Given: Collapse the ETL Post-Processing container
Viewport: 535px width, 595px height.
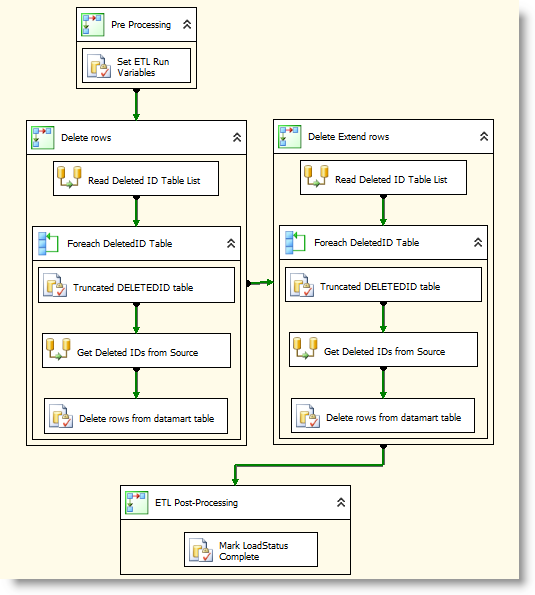Looking at the screenshot, I should [x=341, y=503].
